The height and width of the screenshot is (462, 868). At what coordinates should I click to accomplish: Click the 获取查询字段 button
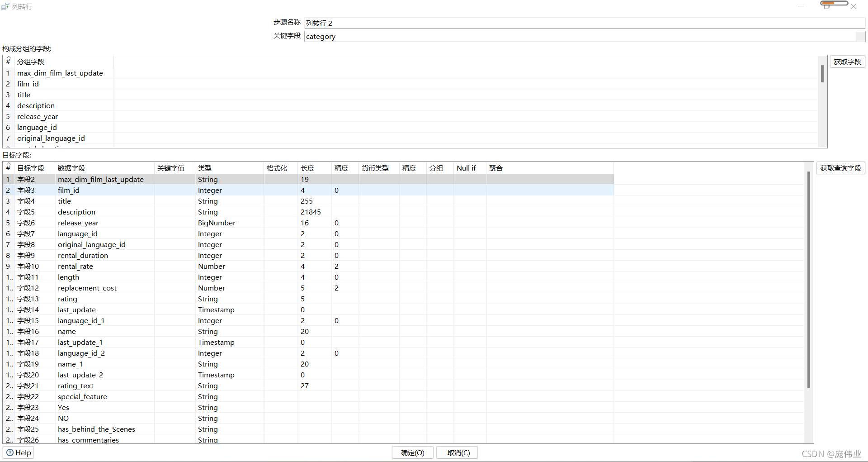coord(840,168)
